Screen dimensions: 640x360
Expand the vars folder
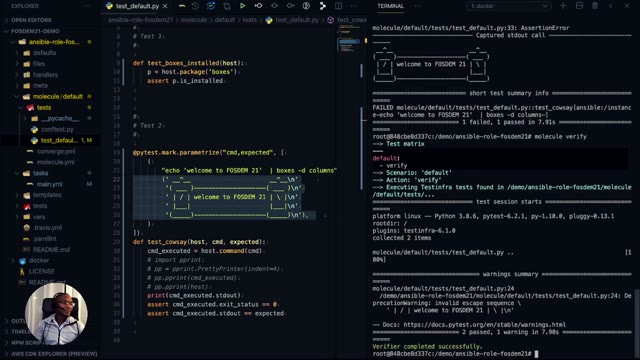click(39, 217)
